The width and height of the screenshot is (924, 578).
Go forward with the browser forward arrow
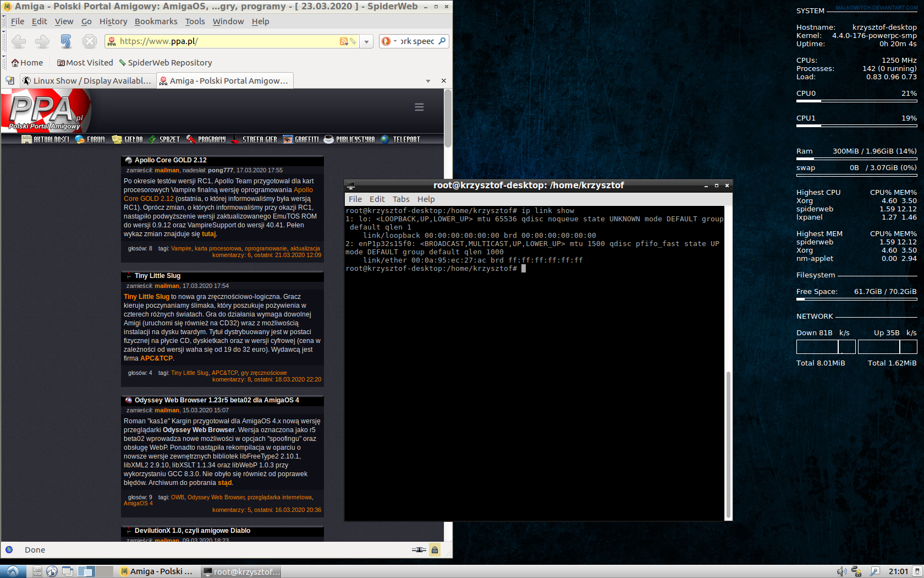click(x=42, y=41)
